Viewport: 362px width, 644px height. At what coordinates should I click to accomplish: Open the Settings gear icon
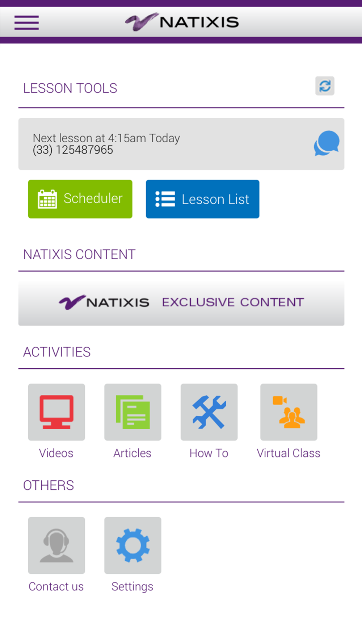click(133, 545)
